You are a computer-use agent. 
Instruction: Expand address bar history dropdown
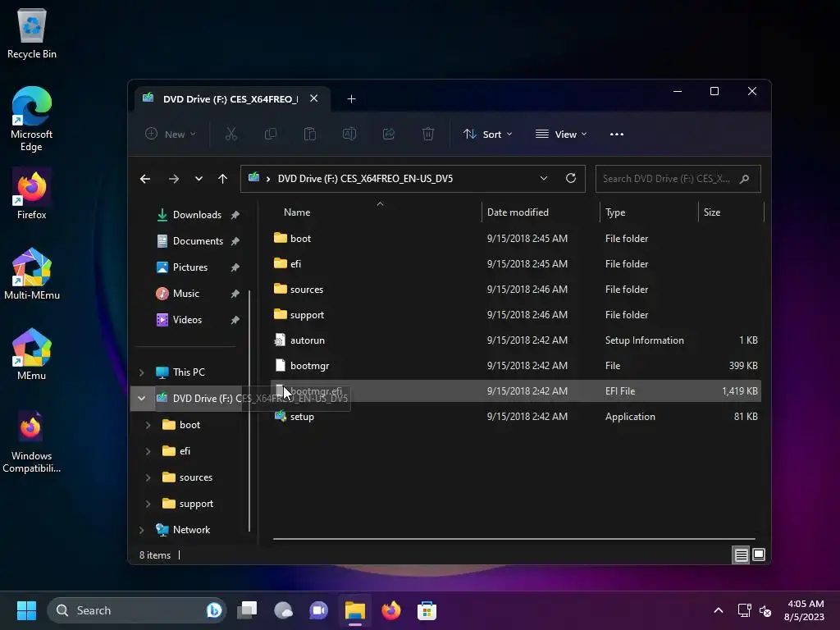[544, 178]
